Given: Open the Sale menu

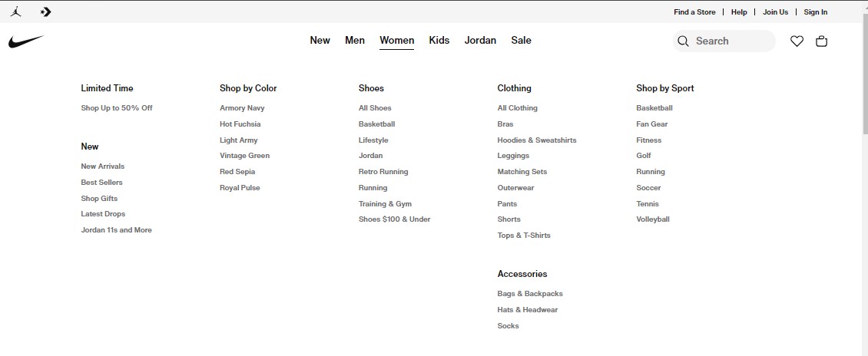Looking at the screenshot, I should [x=521, y=41].
